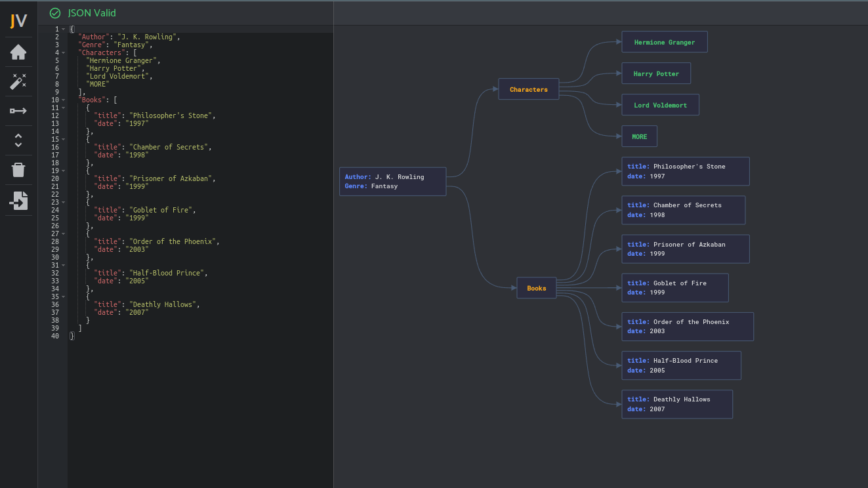
Task: Click "MORE" string on line 8
Action: (x=98, y=85)
